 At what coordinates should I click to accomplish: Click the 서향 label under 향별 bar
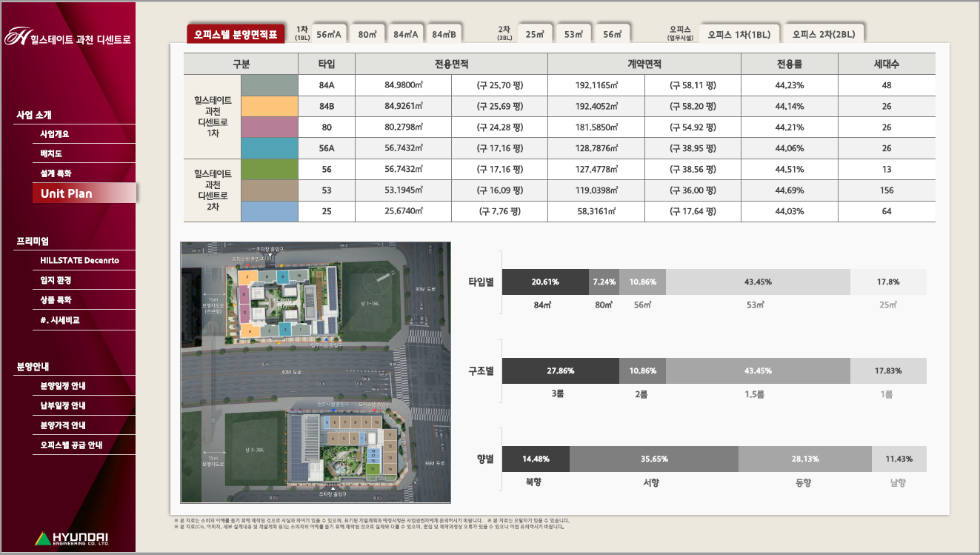[x=651, y=482]
